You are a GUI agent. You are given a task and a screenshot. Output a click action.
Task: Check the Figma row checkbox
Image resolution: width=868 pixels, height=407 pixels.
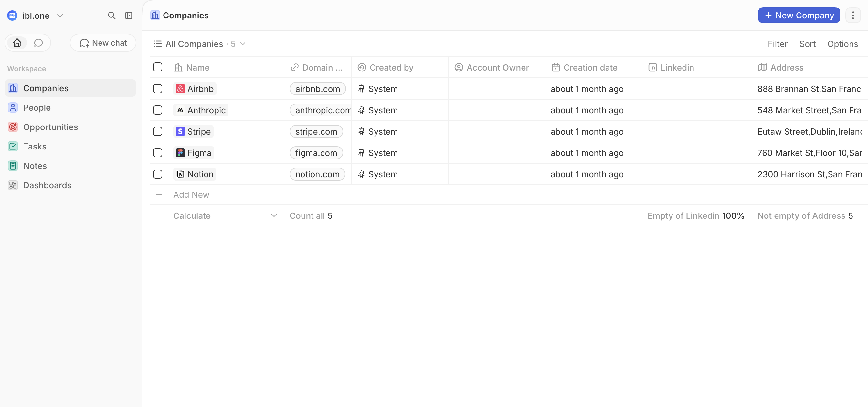pyautogui.click(x=158, y=153)
